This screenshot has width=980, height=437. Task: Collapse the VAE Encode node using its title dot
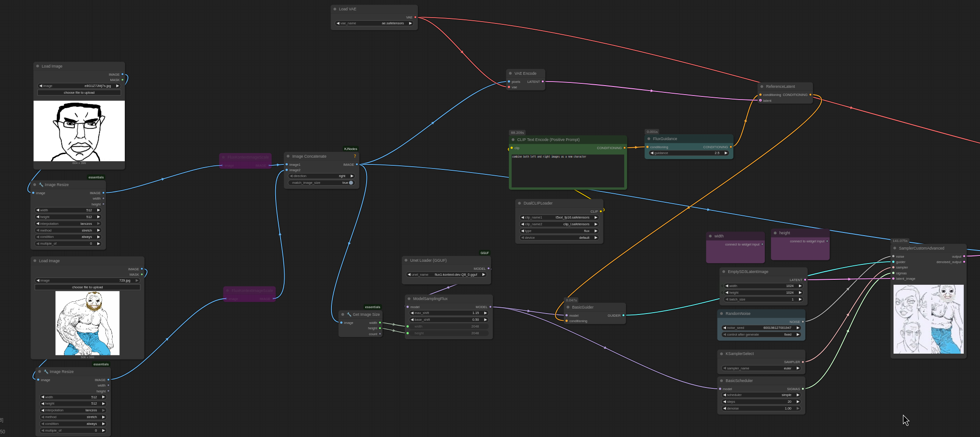510,73
